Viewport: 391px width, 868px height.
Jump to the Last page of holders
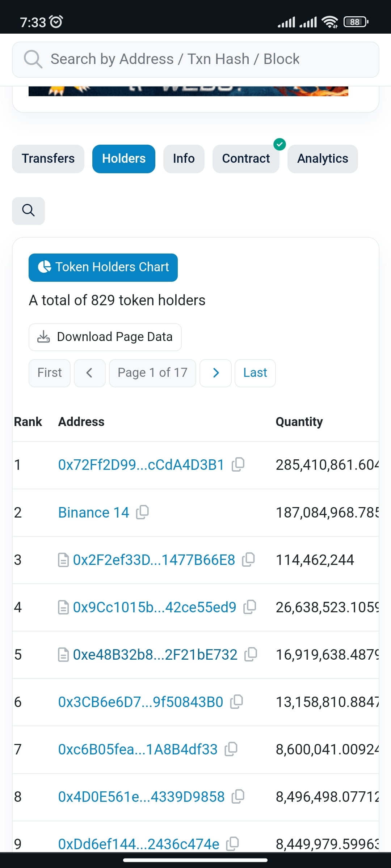(x=255, y=373)
